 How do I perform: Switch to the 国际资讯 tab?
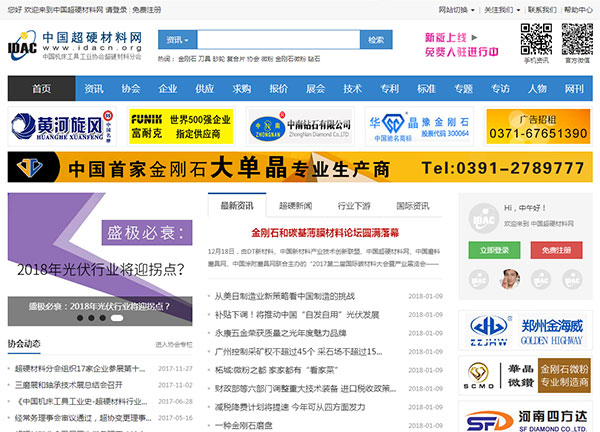413,206
